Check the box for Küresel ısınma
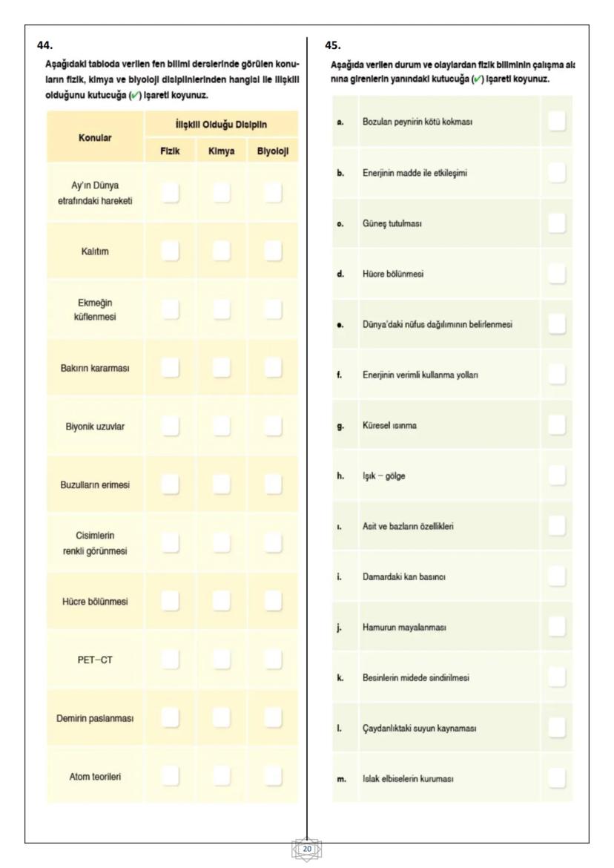Image resolution: width=614 pixels, height=868 pixels. (556, 424)
